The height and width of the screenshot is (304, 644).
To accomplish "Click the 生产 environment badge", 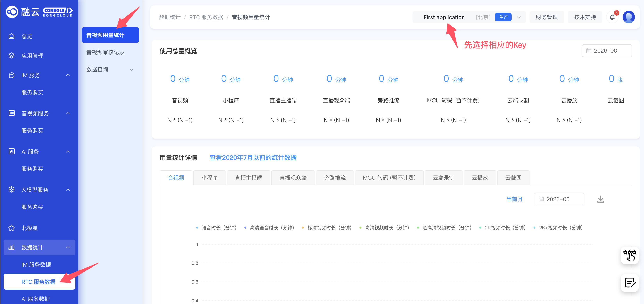I will [x=503, y=17].
